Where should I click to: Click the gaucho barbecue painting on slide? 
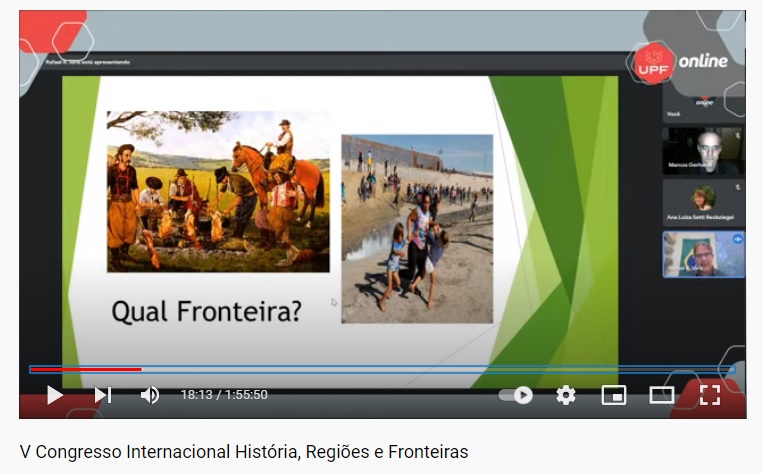pyautogui.click(x=218, y=191)
